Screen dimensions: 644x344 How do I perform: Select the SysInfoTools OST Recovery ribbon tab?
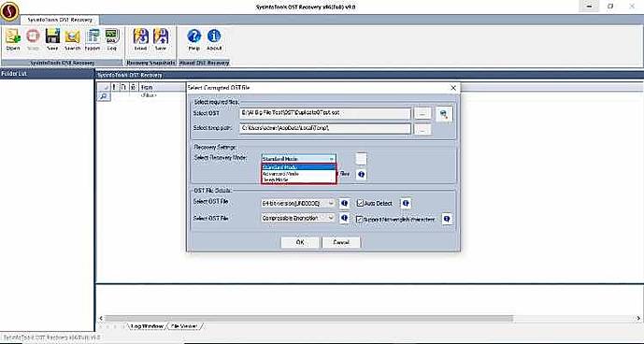(59, 20)
